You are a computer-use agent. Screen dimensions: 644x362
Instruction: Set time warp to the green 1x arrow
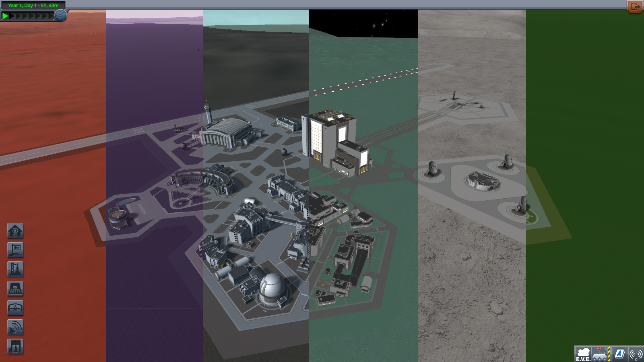pyautogui.click(x=5, y=16)
